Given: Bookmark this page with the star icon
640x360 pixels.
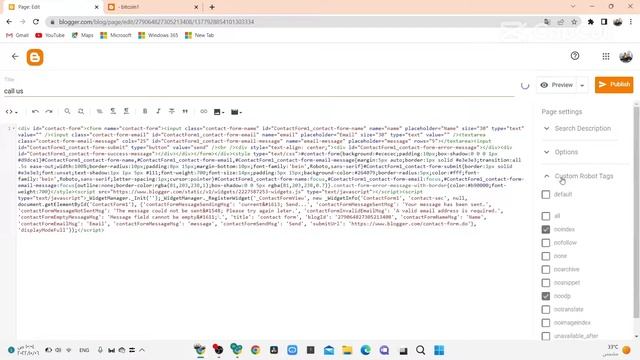Looking at the screenshot, I should coord(574,22).
